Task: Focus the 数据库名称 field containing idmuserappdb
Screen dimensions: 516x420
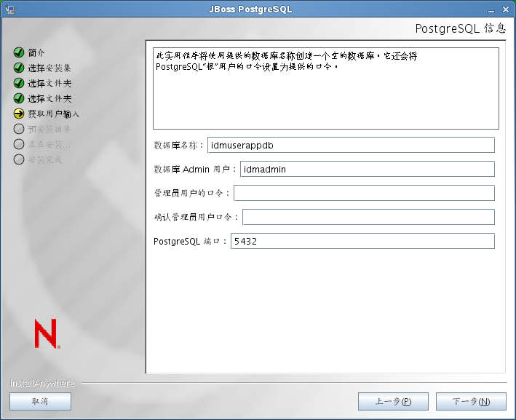Action: click(351, 145)
